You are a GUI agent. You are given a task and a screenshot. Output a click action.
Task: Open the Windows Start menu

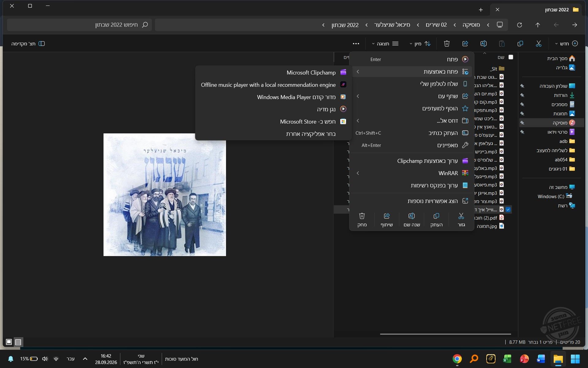tap(575, 359)
